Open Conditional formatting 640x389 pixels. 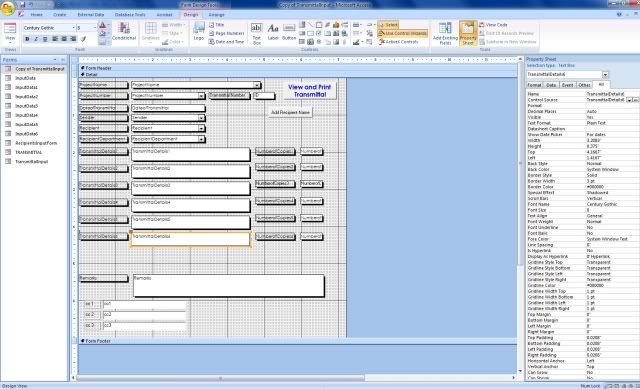pyautogui.click(x=124, y=32)
